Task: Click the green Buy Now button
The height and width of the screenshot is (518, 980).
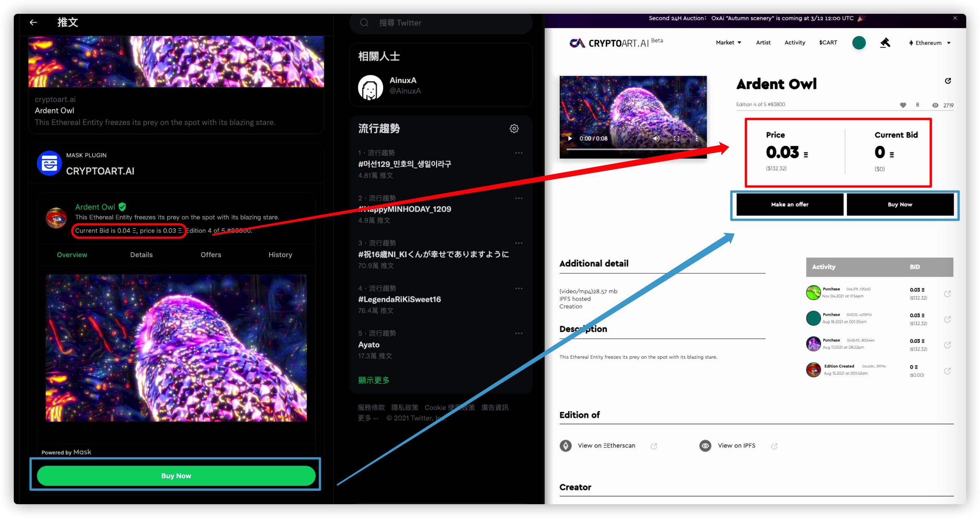Action: coord(176,475)
